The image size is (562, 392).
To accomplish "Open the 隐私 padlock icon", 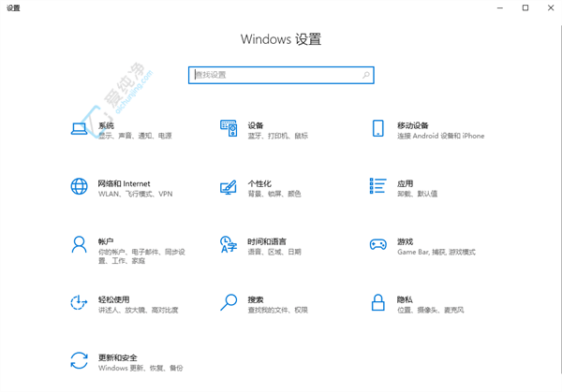I will point(377,302).
